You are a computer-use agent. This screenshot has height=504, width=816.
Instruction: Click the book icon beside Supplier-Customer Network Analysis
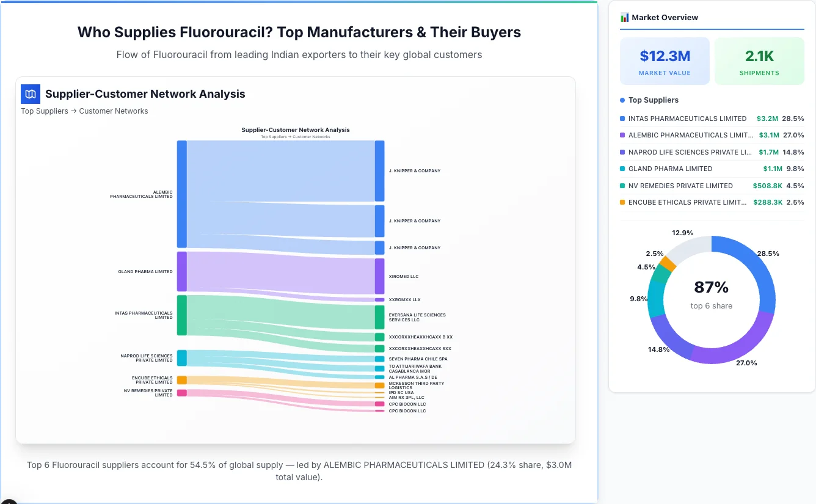pyautogui.click(x=30, y=94)
